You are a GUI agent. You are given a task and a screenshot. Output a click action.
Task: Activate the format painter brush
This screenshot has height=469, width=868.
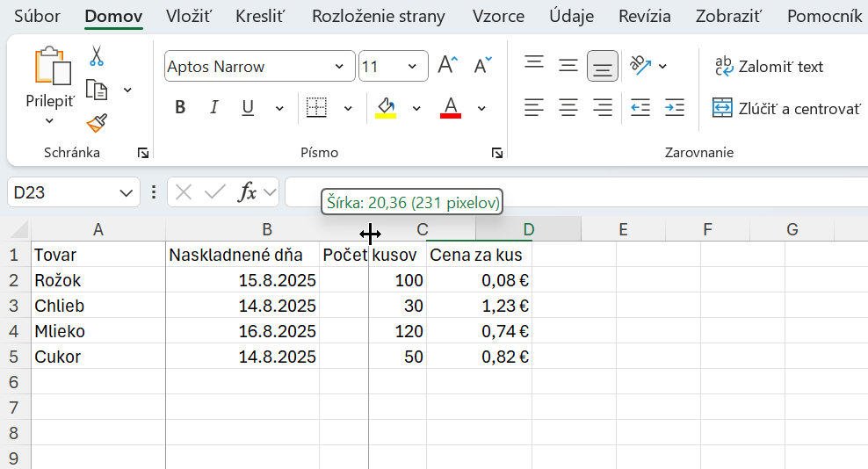[97, 123]
